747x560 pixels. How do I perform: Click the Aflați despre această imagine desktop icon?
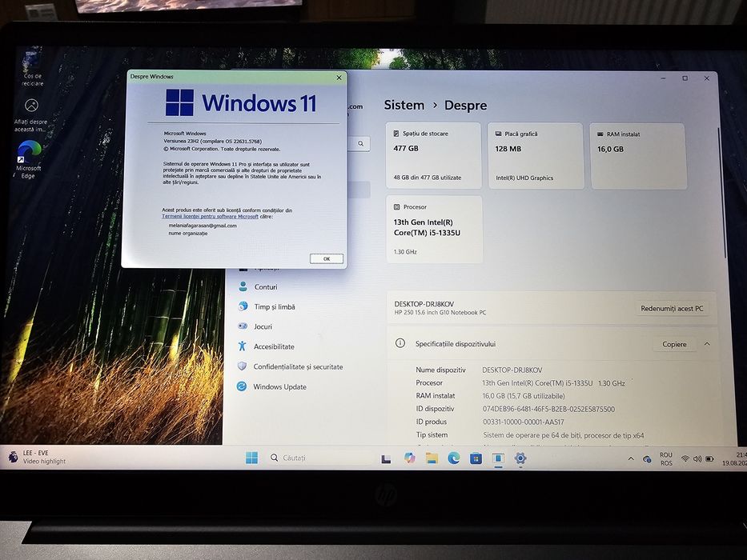click(x=31, y=115)
